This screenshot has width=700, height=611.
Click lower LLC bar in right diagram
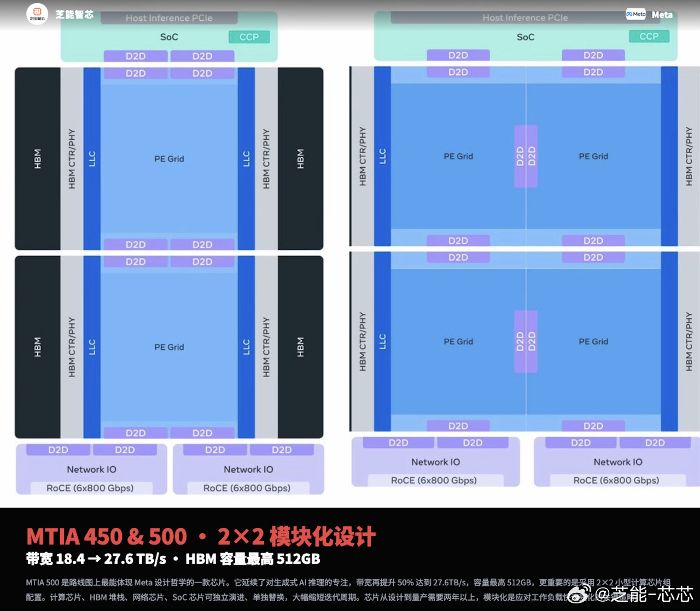coord(382,342)
